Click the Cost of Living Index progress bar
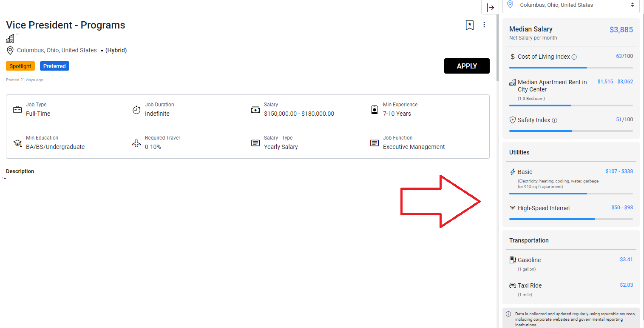This screenshot has height=328, width=644. click(x=570, y=68)
